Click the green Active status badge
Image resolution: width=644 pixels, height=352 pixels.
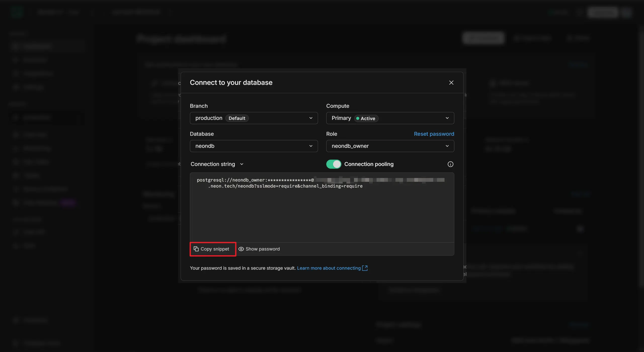pyautogui.click(x=366, y=118)
